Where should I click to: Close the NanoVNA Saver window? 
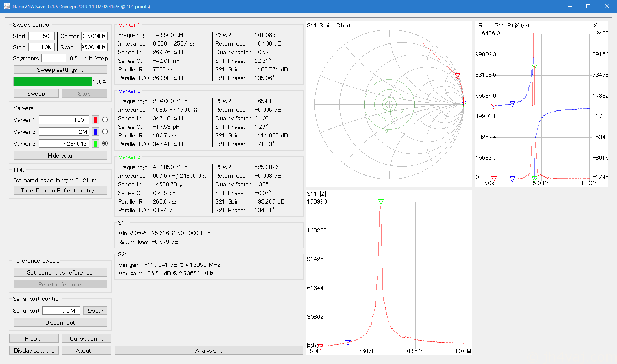607,6
